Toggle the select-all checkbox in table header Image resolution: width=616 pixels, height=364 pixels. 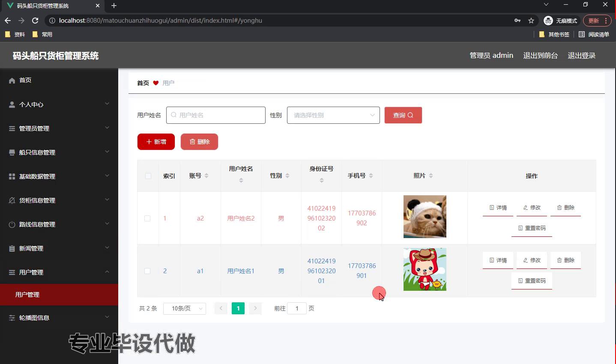pos(148,176)
